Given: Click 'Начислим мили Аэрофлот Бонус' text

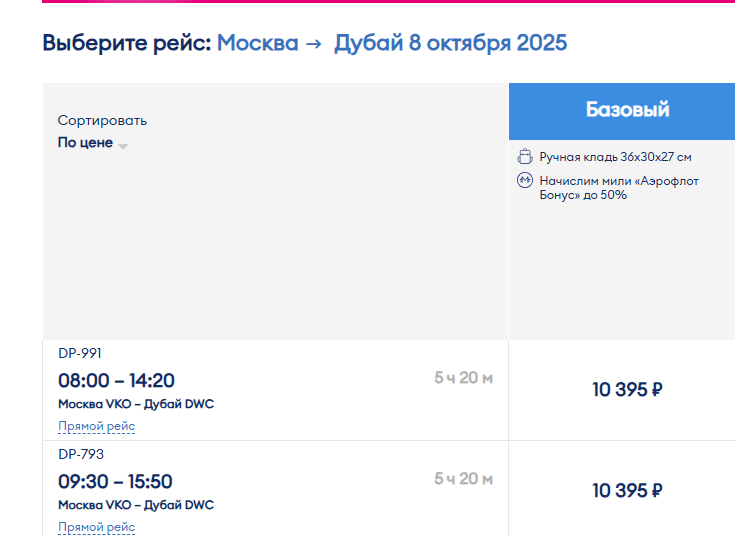Looking at the screenshot, I should pyautogui.click(x=619, y=188).
